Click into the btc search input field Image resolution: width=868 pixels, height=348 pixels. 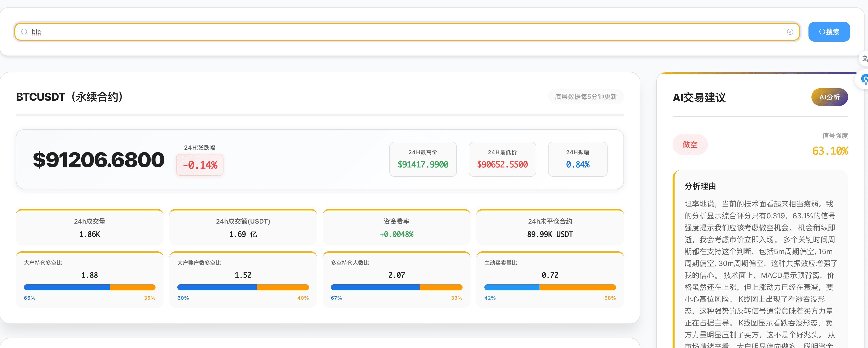(x=404, y=32)
